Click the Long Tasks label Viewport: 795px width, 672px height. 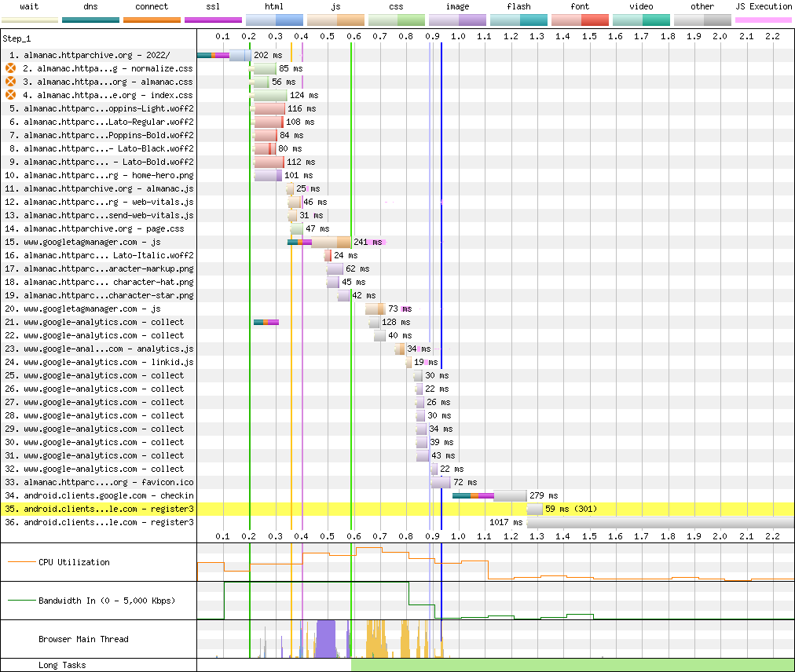click(x=62, y=665)
